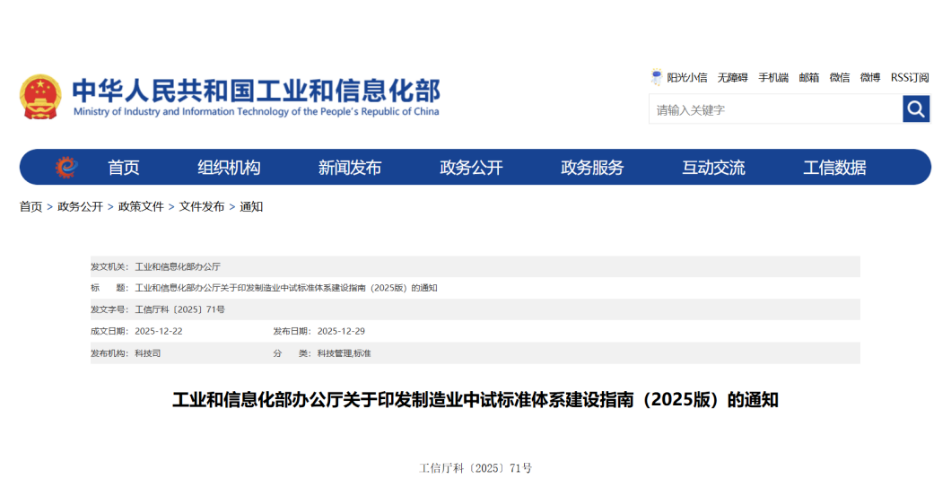Image resolution: width=941 pixels, height=490 pixels.
Task: Open the 组织机构 menu item
Action: pyautogui.click(x=228, y=168)
